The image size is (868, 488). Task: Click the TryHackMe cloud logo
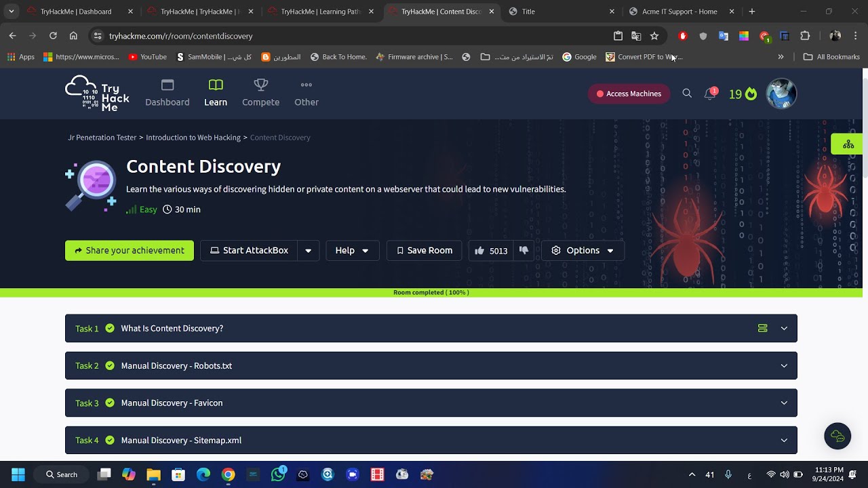[x=97, y=94]
